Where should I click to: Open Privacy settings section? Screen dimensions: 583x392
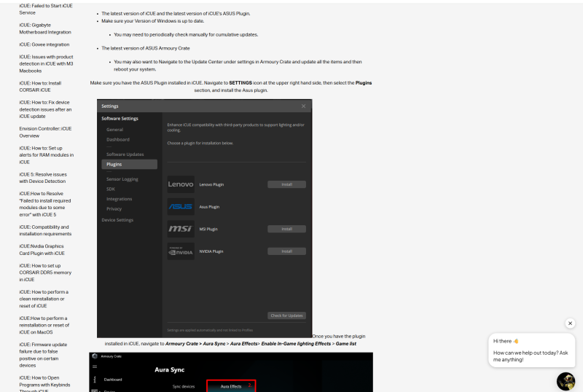point(114,208)
